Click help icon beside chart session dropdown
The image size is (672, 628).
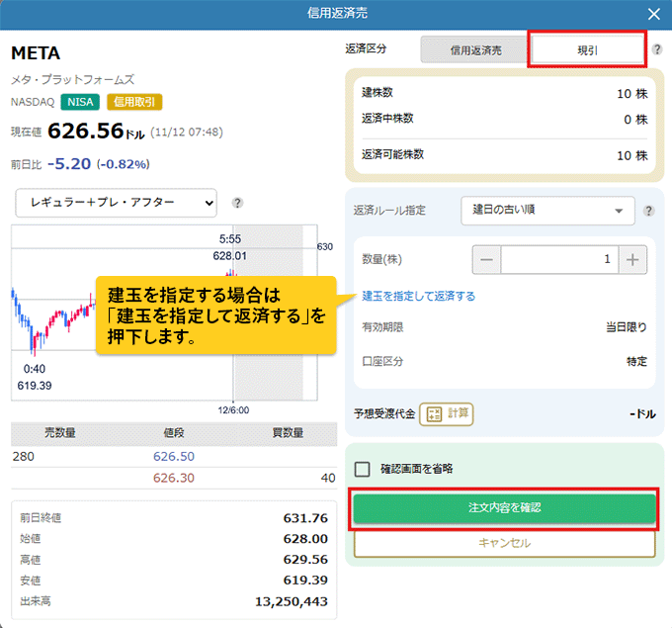click(x=237, y=203)
